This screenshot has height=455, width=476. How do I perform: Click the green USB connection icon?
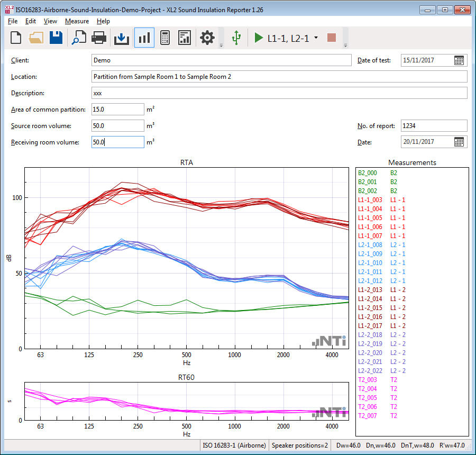point(236,38)
